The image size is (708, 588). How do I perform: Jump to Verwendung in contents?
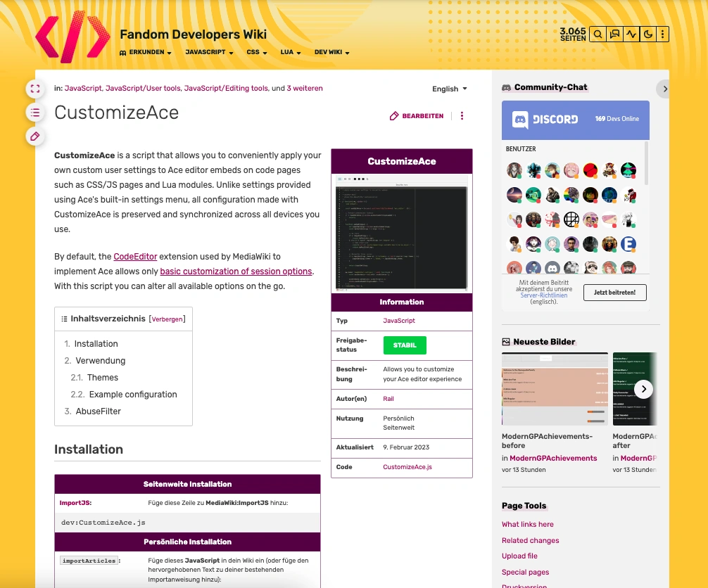click(x=100, y=361)
